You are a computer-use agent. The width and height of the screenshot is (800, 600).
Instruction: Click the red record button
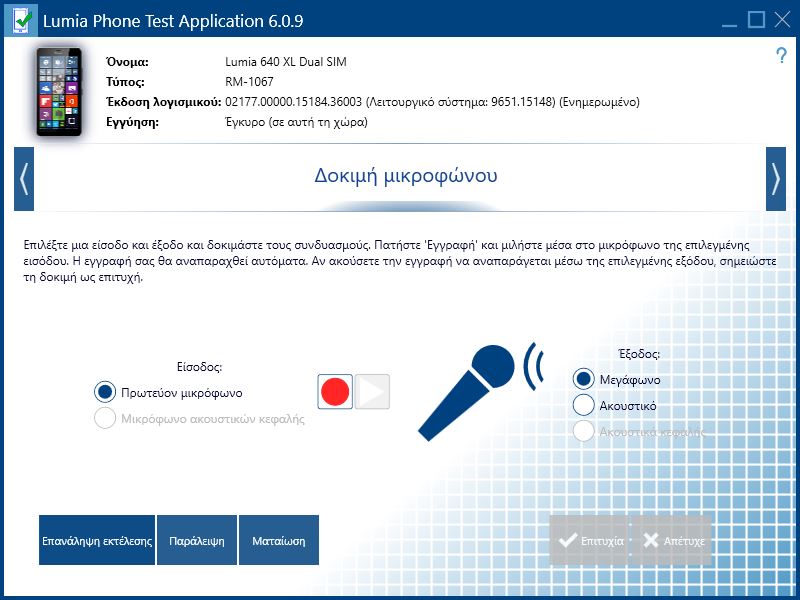[x=335, y=391]
